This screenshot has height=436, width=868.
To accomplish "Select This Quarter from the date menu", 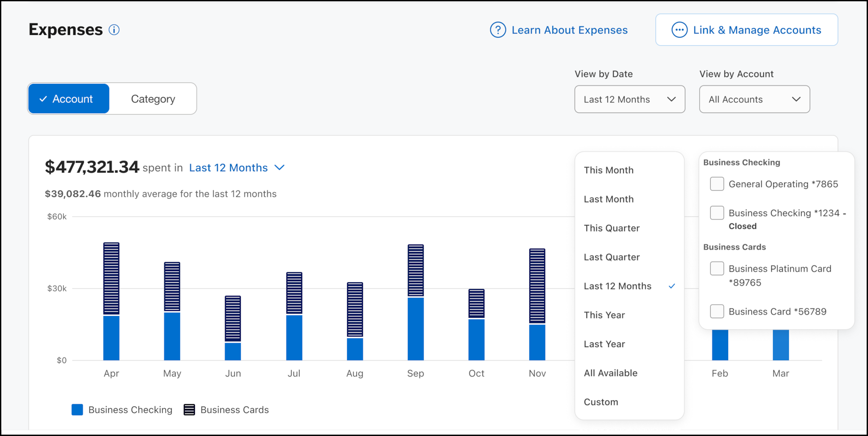I will [612, 228].
